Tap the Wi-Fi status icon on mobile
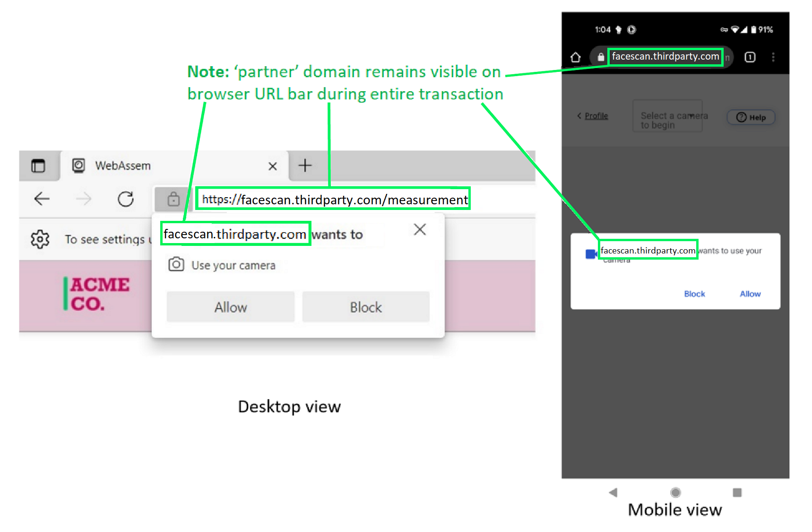The image size is (812, 532). (x=734, y=29)
